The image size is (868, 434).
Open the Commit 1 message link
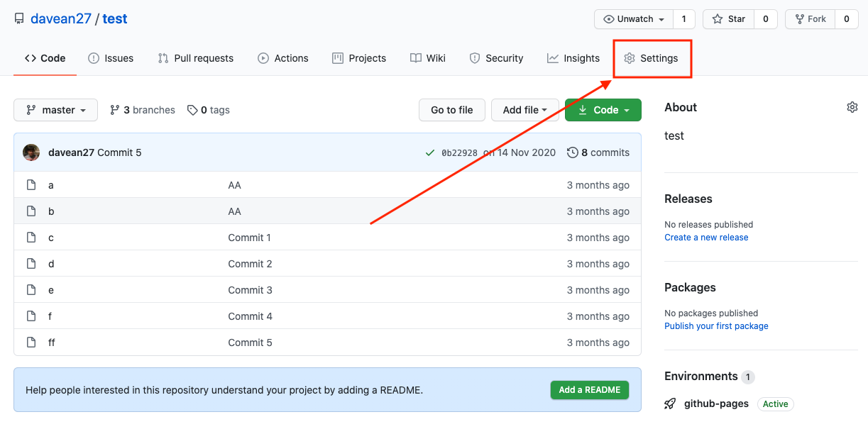tap(250, 238)
